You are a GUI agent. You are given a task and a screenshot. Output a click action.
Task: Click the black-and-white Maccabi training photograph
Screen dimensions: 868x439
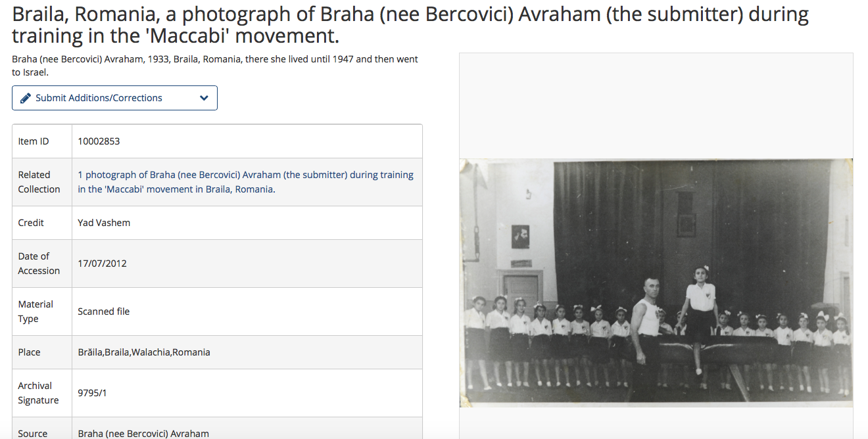(x=656, y=283)
